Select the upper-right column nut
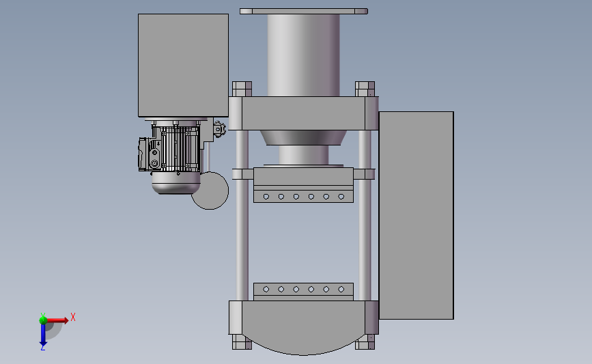Image resolution: width=592 pixels, height=364 pixels. [x=365, y=89]
